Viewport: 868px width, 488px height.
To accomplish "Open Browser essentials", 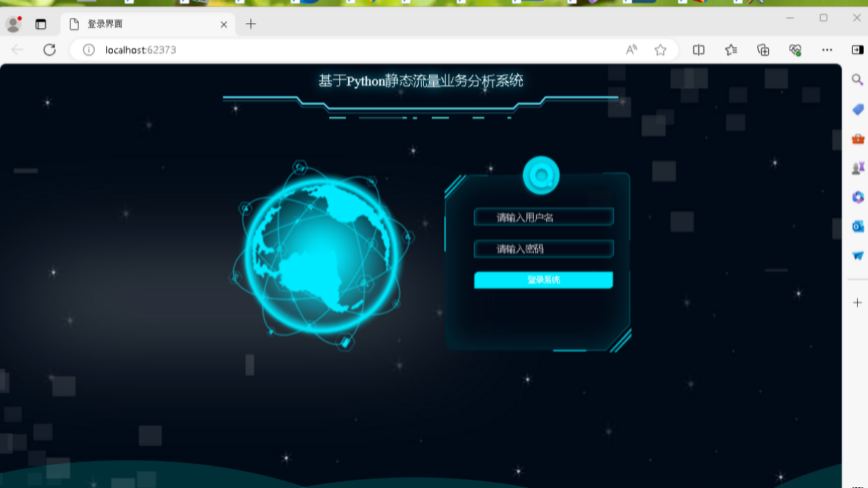I will [x=796, y=50].
